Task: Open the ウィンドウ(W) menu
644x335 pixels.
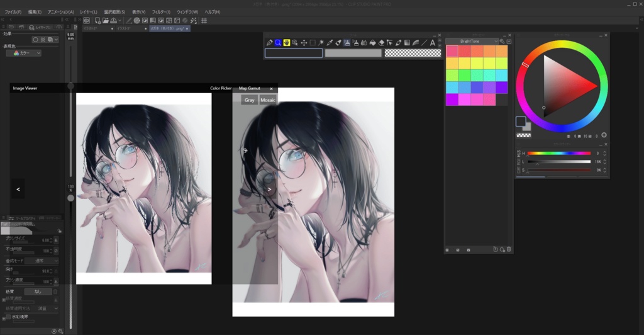Action: click(187, 12)
